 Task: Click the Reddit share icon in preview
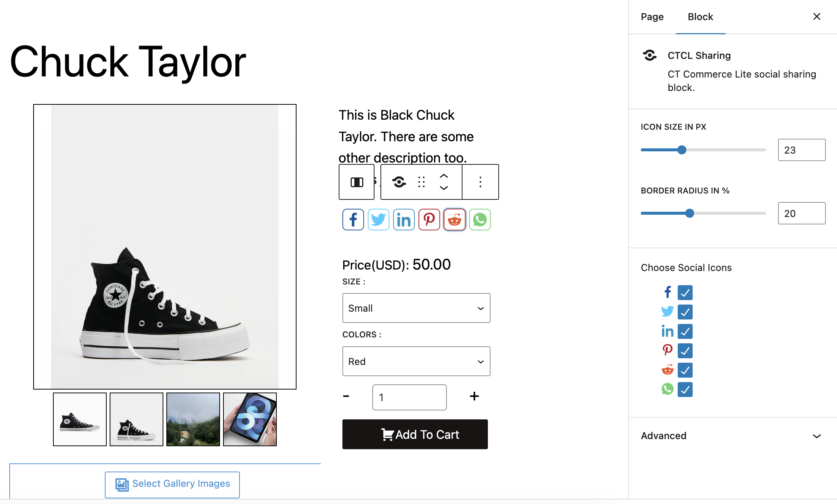[454, 220]
